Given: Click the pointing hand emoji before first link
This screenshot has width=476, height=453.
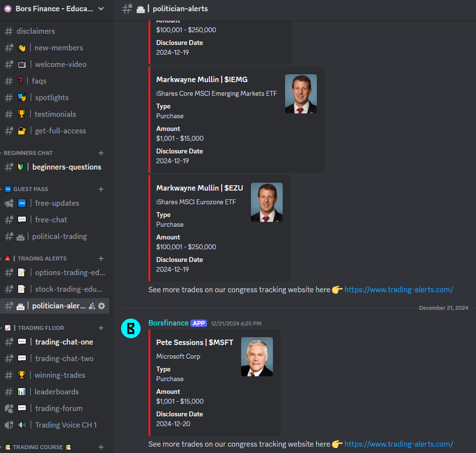Looking at the screenshot, I should (337, 290).
